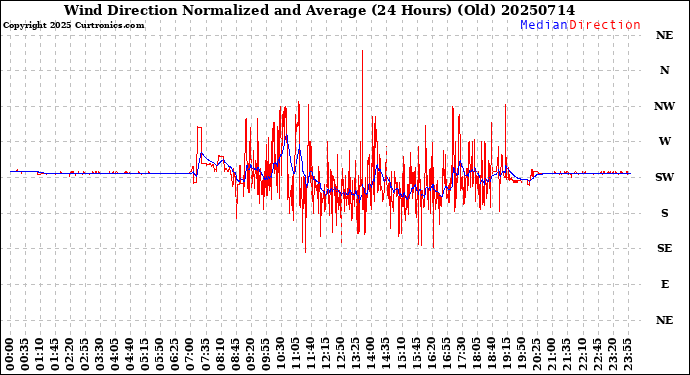Click the 02:55 time axis label
This screenshot has height=375, width=690.
[85, 354]
